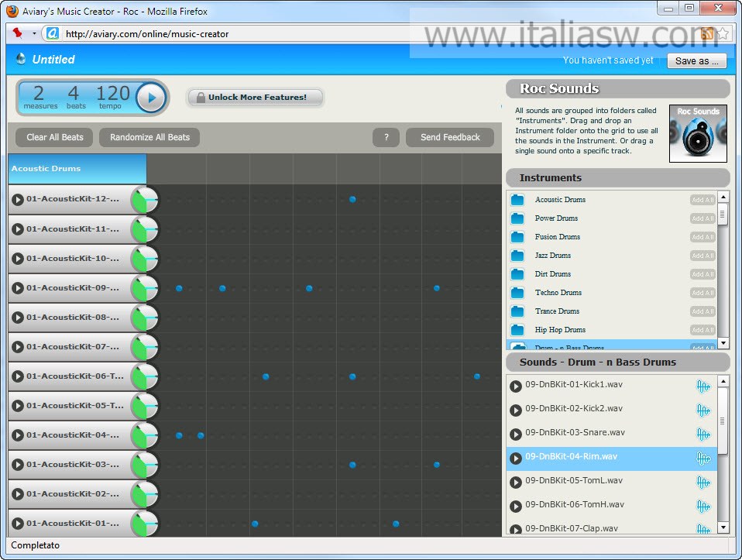This screenshot has height=560, width=742.
Task: Play the 09-DnBKit-02-Kick2.wav sample
Action: pos(515,410)
